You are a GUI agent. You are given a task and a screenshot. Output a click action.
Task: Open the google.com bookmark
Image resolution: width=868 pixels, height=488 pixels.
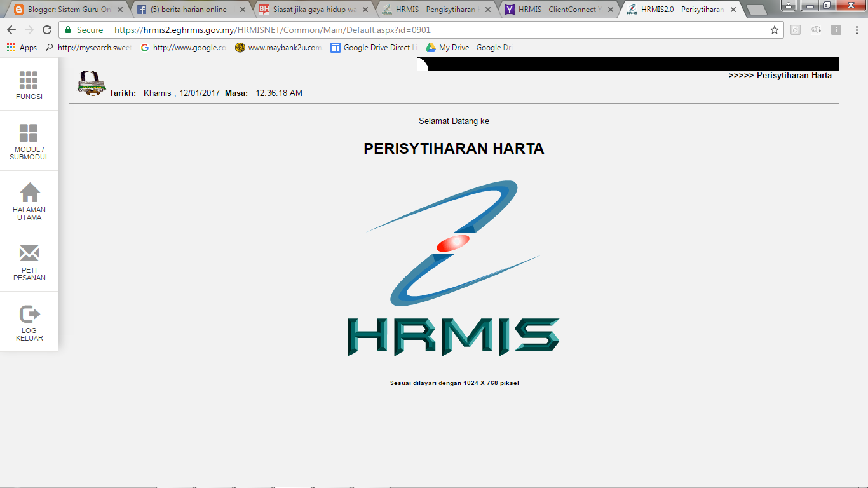tap(183, 48)
